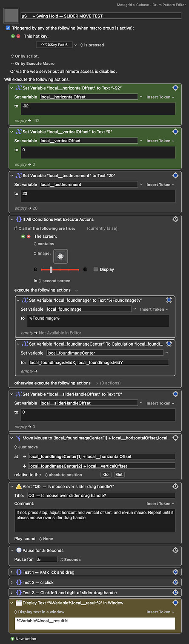
Task: Open Insert Token menu in Display Text action
Action: [160, 612]
